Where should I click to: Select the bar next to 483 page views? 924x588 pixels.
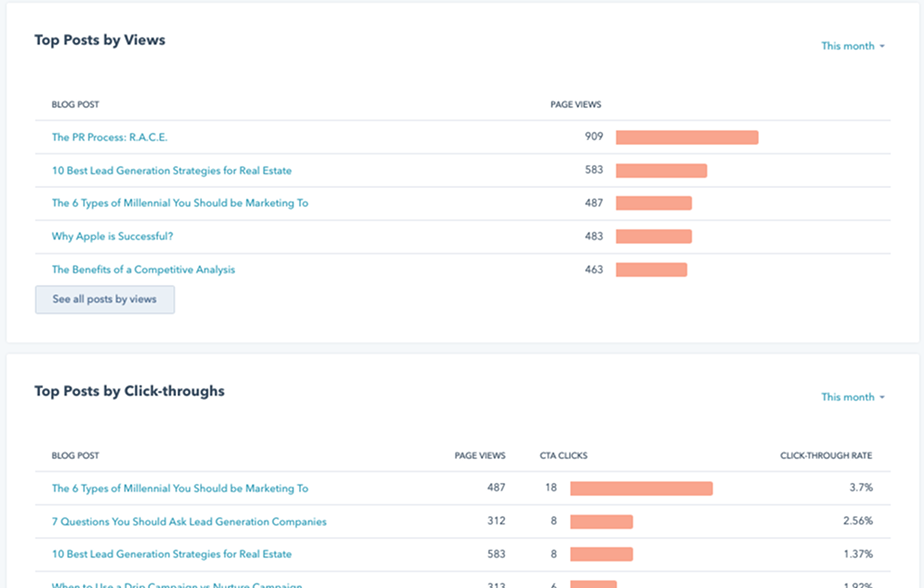tap(653, 236)
